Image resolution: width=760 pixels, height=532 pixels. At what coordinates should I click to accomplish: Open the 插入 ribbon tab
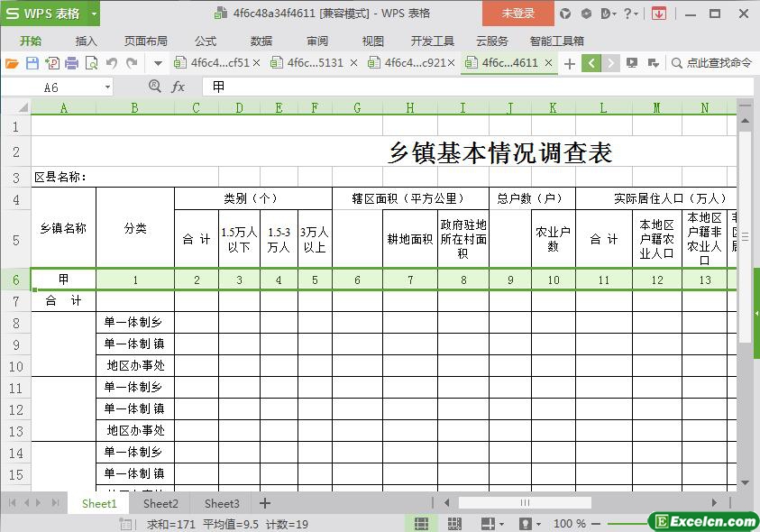pos(87,41)
